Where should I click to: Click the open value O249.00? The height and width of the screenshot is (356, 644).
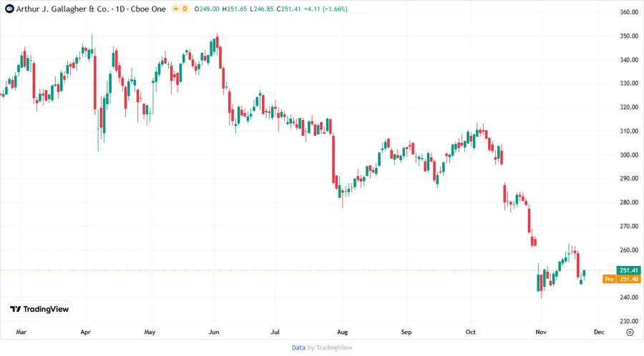pos(207,9)
